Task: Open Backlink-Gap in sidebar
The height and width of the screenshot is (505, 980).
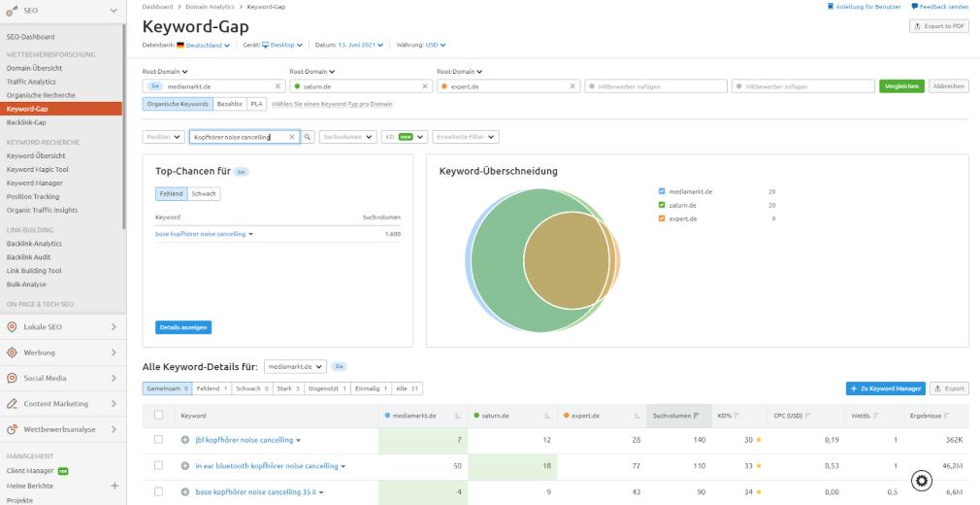Action: [x=27, y=122]
